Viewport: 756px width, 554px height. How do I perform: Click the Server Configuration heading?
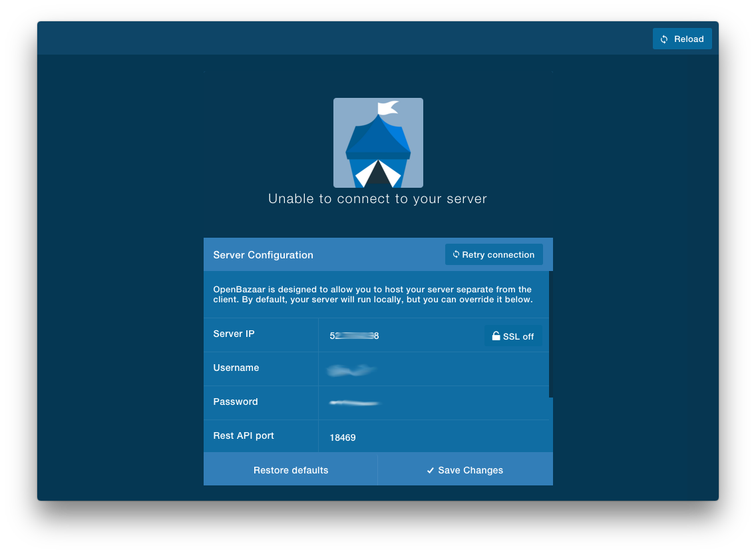point(264,255)
